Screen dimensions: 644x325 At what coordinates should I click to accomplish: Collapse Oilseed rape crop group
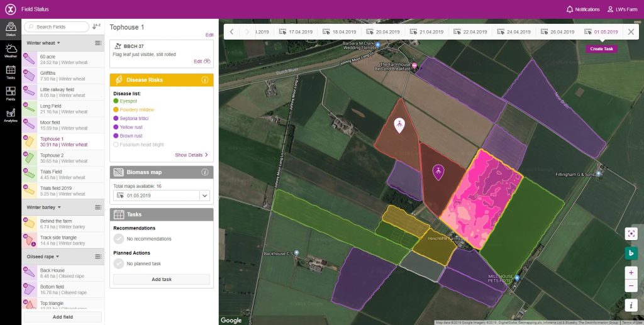coord(43,256)
